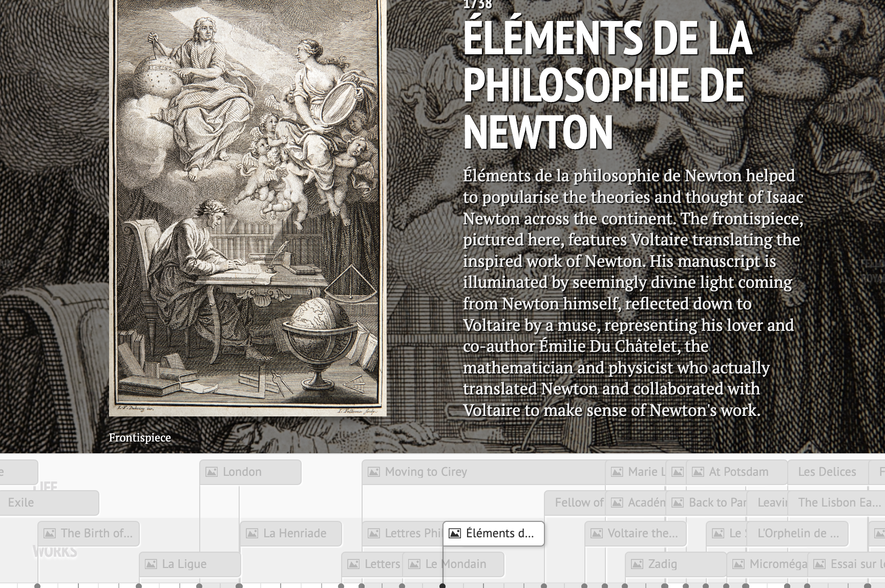885x588 pixels.
Task: Jump to the Fellow of event
Action: tap(575, 503)
